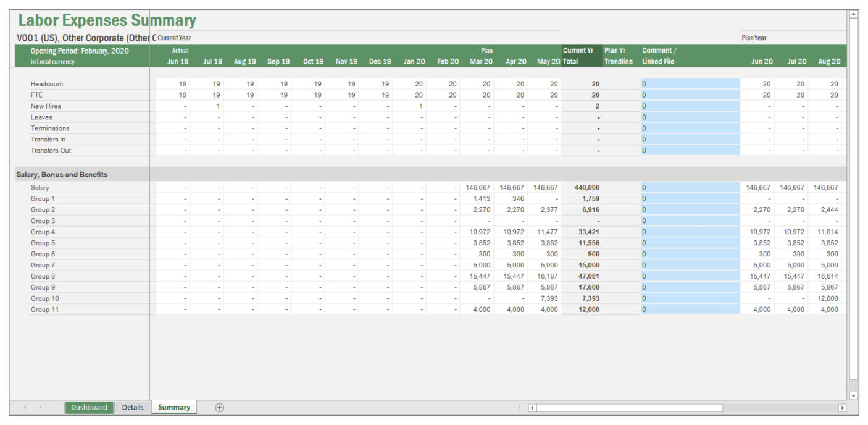868x425 pixels.
Task: Click the next sheet navigation arrow
Action: (x=40, y=408)
